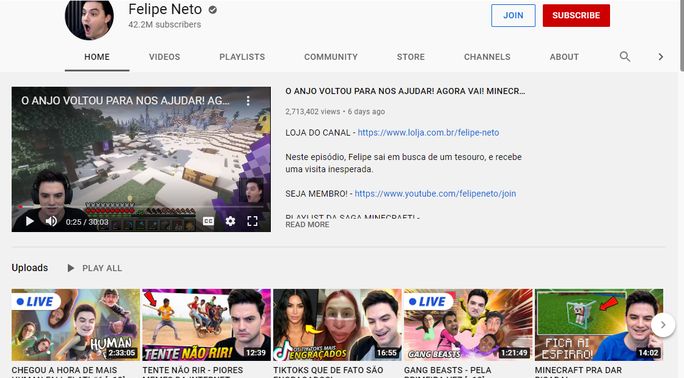
Task: Show more tabs with the tab bar arrow
Action: [x=661, y=57]
